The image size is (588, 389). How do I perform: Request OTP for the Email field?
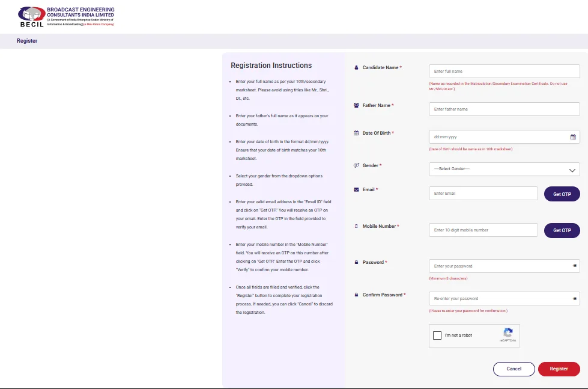562,194
